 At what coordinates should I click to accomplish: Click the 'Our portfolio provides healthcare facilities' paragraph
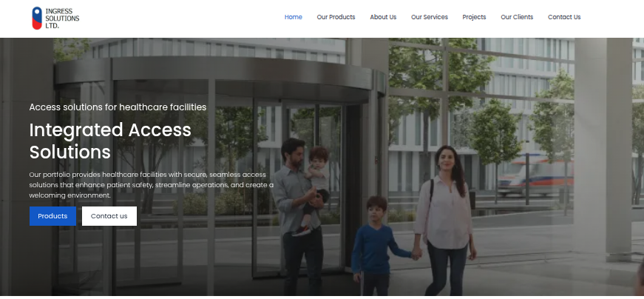pos(151,185)
